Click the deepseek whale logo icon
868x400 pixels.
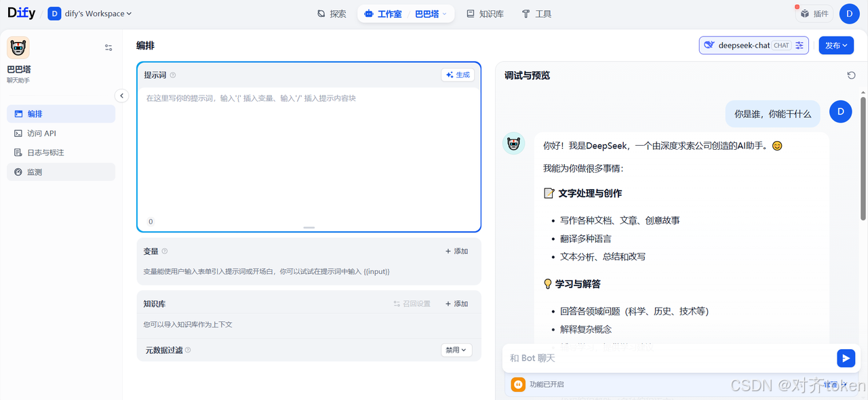click(709, 45)
